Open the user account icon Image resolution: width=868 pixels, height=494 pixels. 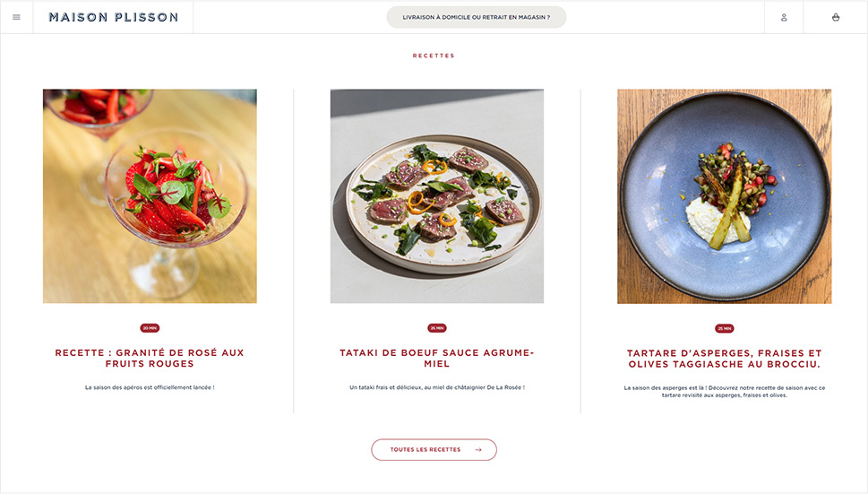784,17
